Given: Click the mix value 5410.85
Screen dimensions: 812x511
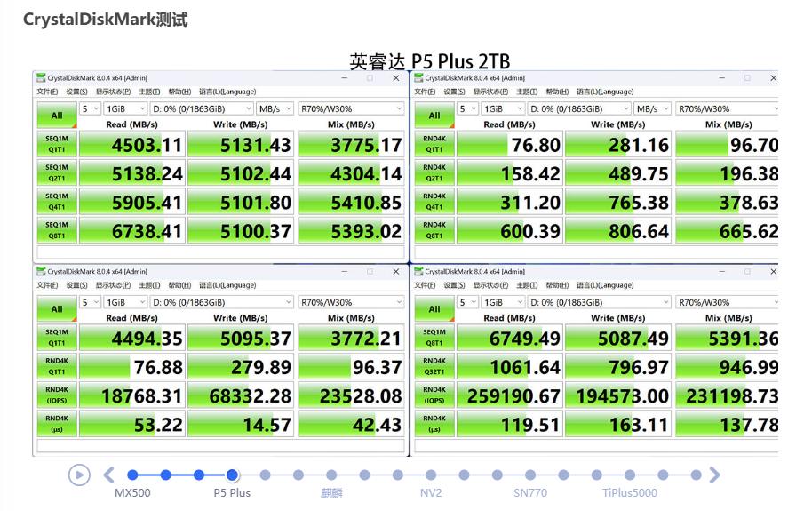Looking at the screenshot, I should (x=366, y=203).
